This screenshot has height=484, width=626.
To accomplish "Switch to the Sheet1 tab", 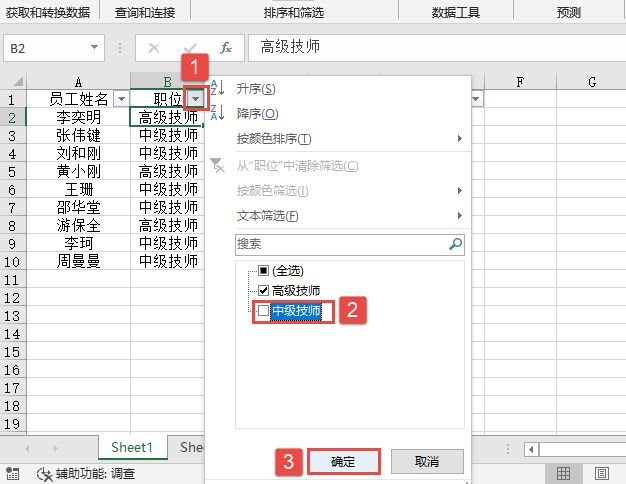I will 132,448.
